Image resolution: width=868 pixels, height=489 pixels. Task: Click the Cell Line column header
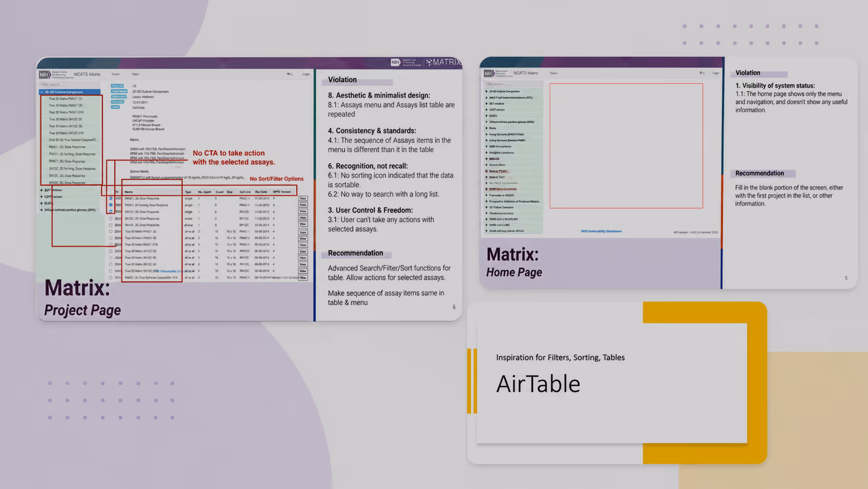tap(245, 192)
